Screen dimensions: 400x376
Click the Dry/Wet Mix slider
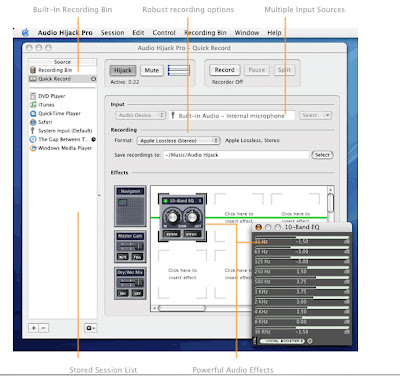tap(130, 283)
